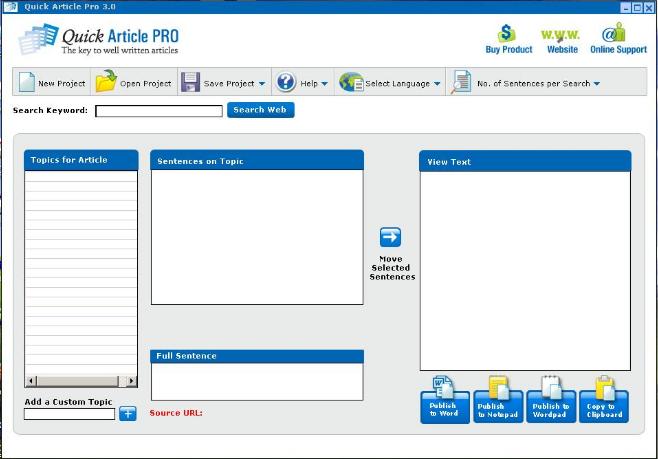Expand No. of Sentences per Search dropdown
The width and height of the screenshot is (658, 459).
[x=597, y=84]
